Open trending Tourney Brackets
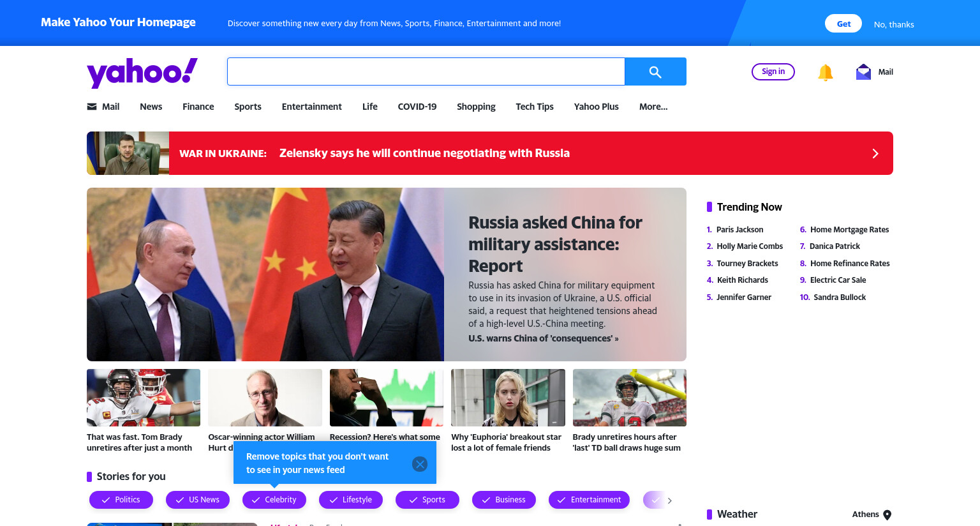Viewport: 980px width, 526px height. coord(747,264)
